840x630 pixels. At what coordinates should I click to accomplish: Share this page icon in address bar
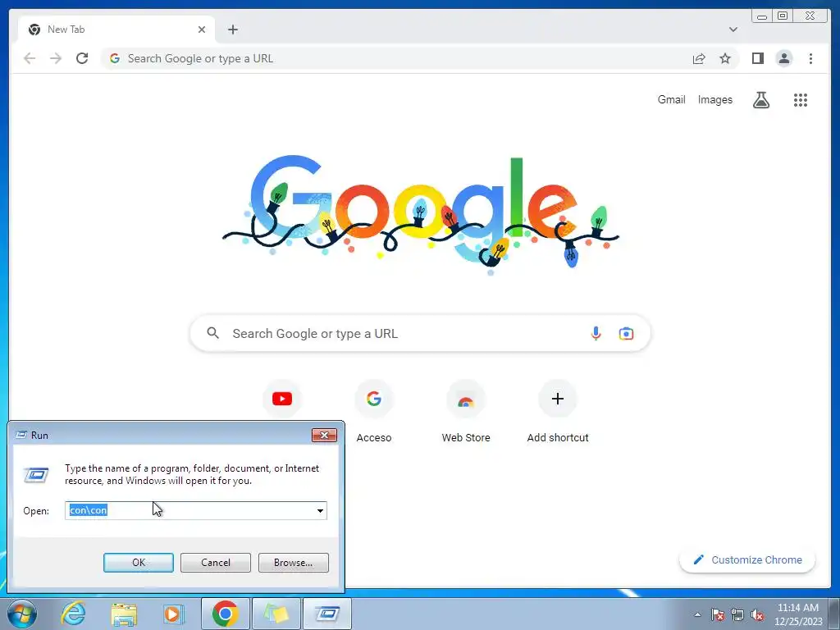699,58
